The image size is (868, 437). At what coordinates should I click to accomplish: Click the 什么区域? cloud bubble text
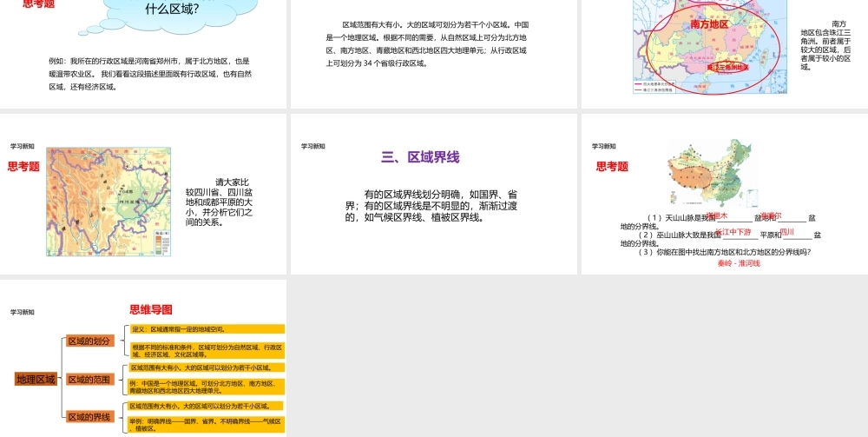pyautogui.click(x=172, y=9)
